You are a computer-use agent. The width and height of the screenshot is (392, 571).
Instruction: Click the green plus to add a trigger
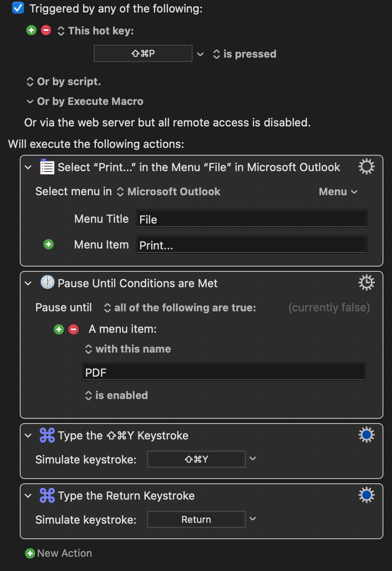click(x=31, y=31)
